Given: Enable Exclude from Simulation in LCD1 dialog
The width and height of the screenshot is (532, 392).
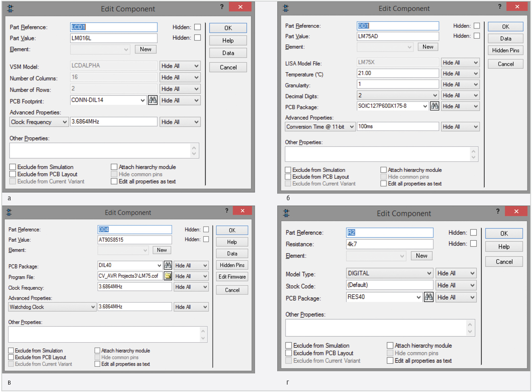Looking at the screenshot, I should (x=13, y=167).
